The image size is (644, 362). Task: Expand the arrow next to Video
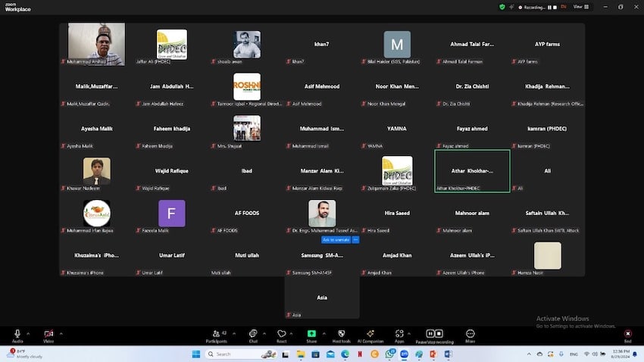[61, 332]
